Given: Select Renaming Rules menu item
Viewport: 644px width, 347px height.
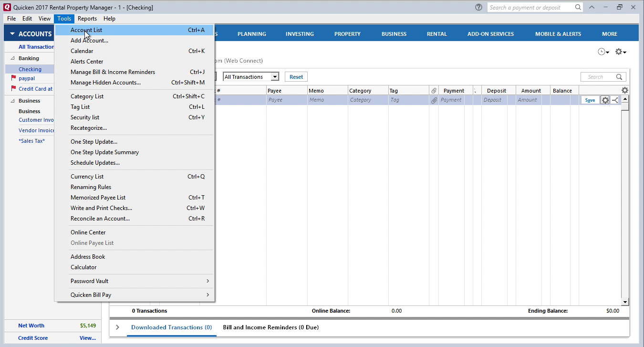Looking at the screenshot, I should (134, 187).
